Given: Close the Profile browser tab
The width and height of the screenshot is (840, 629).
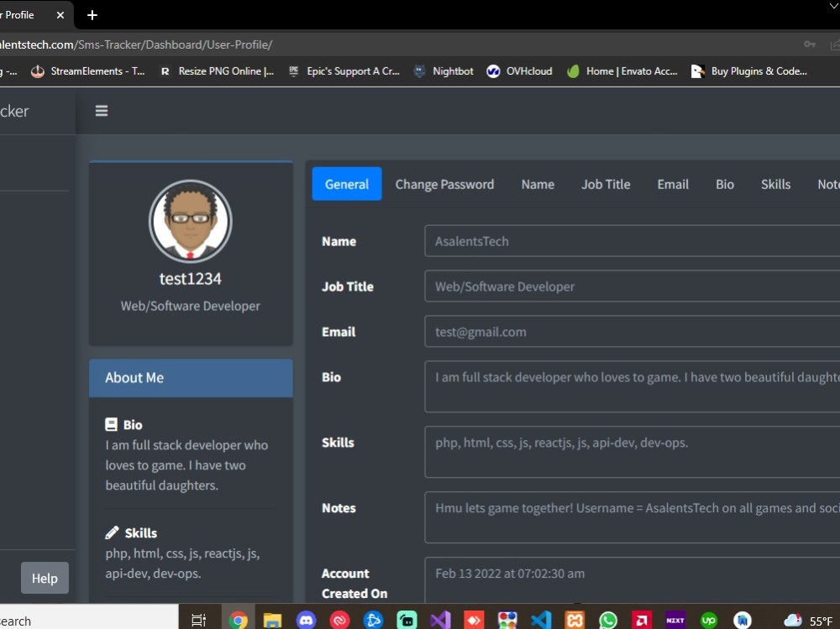Looking at the screenshot, I should 60,15.
